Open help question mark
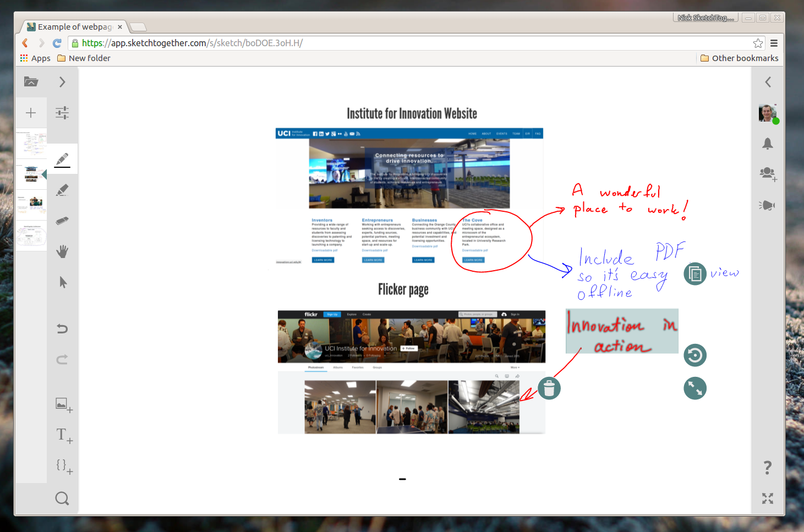804x532 pixels. [768, 468]
